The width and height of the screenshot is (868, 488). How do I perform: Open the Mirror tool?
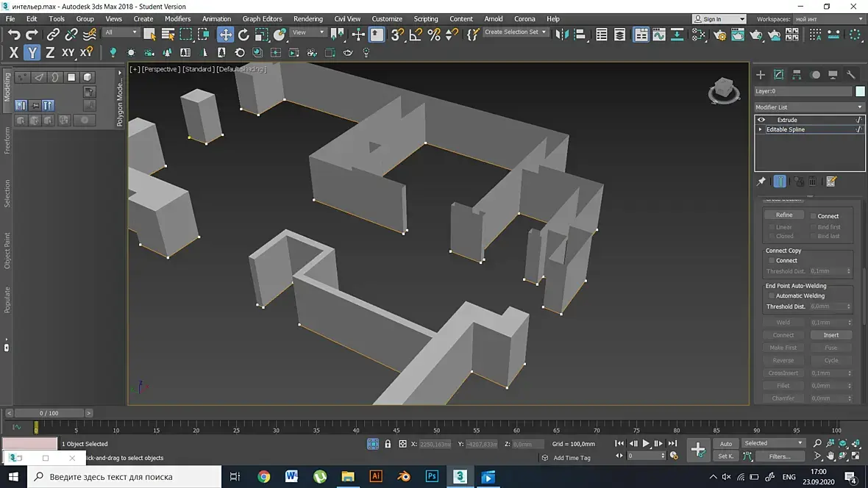pos(562,35)
